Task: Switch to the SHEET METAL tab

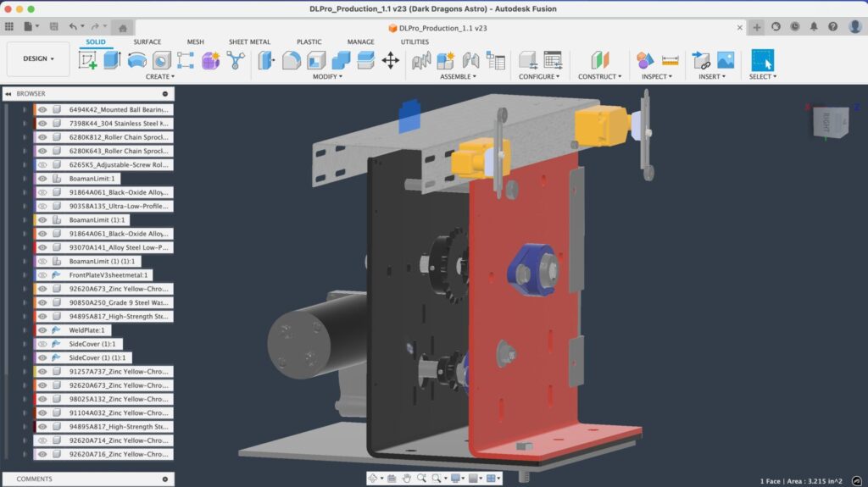Action: pyautogui.click(x=250, y=42)
